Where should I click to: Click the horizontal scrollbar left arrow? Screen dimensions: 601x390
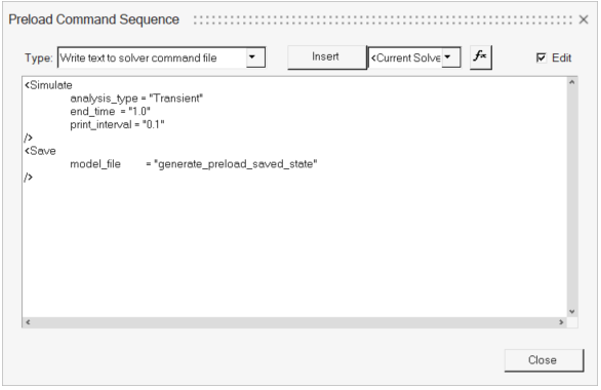click(x=28, y=322)
